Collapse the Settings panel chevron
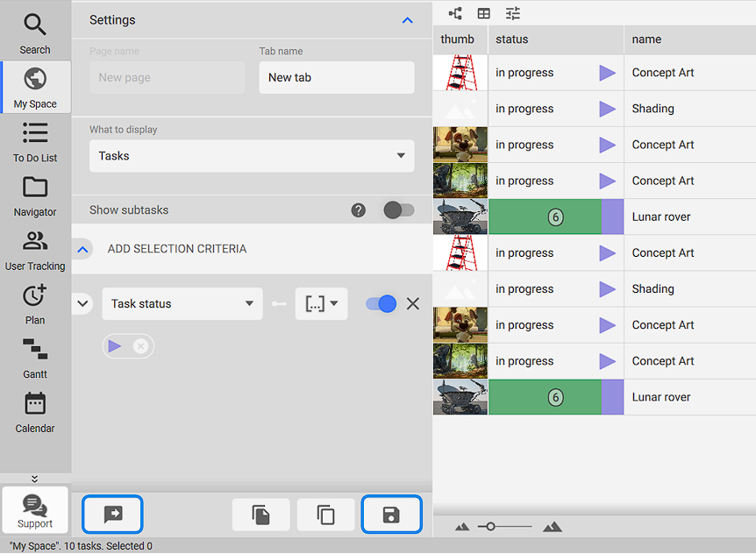 click(408, 20)
